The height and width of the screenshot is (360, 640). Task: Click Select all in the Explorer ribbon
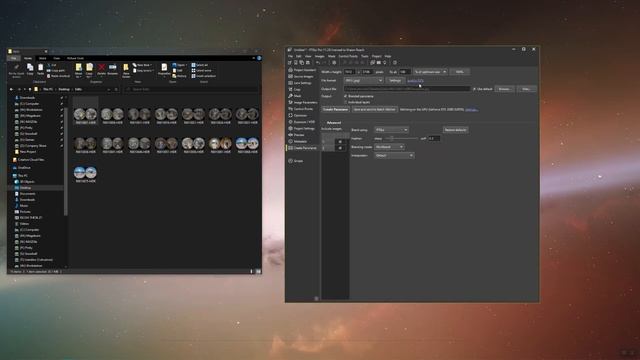tap(200, 65)
